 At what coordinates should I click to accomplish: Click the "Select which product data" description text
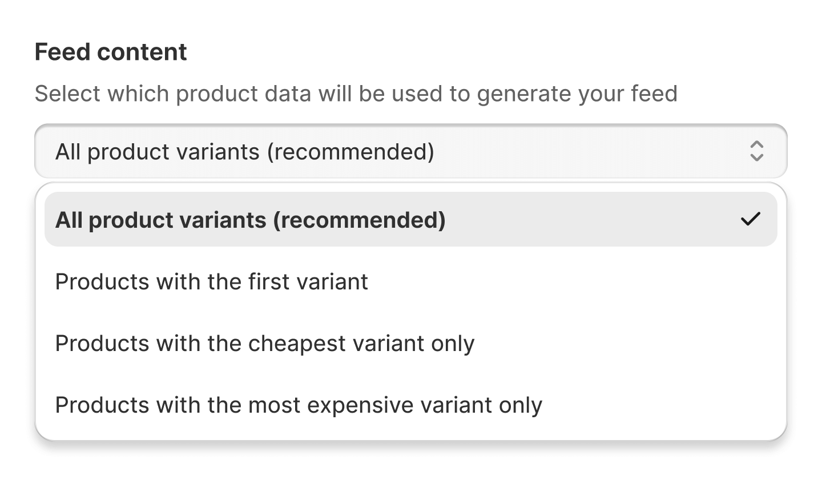tap(356, 94)
